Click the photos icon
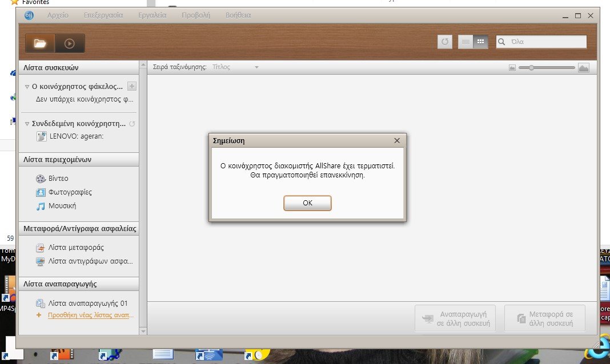Image resolution: width=610 pixels, height=364 pixels. 41,192
